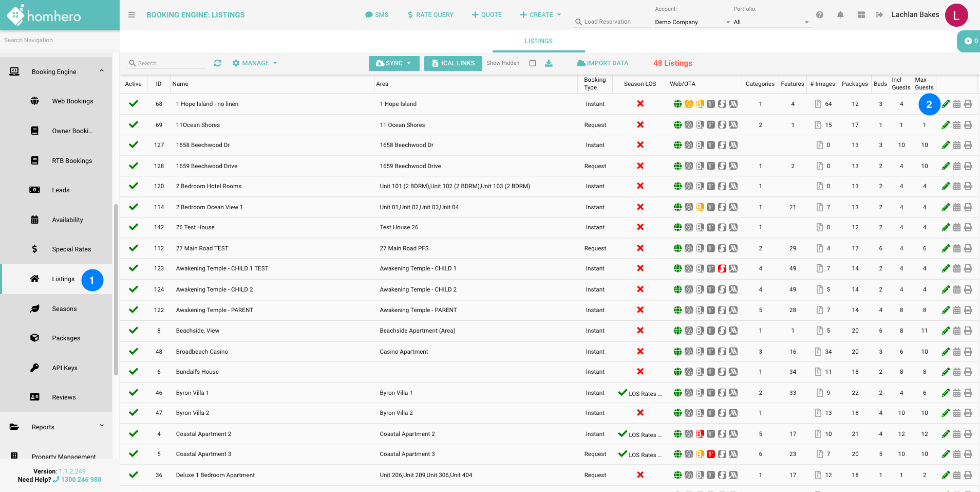Click the refresh listings icon
980x492 pixels.
tap(218, 63)
